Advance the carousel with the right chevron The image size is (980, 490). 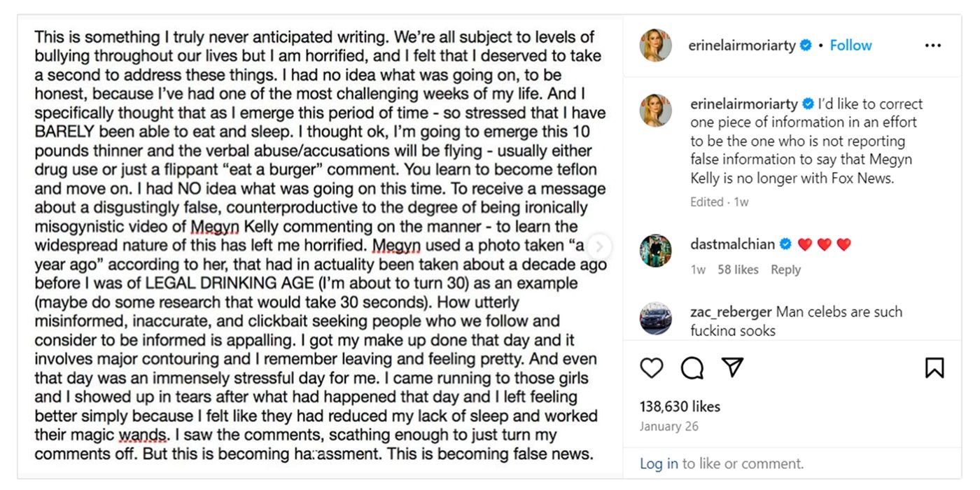[x=599, y=246]
